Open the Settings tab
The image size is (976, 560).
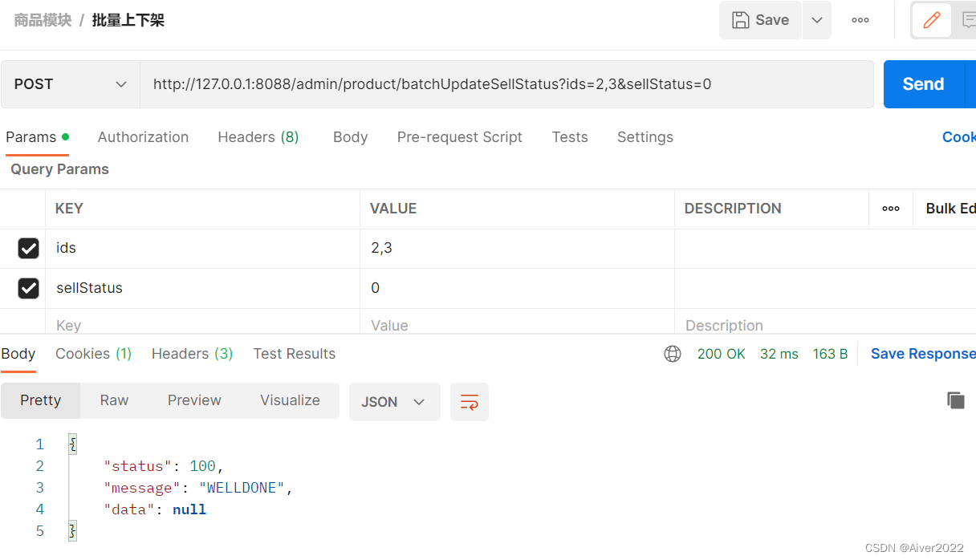[x=645, y=137]
